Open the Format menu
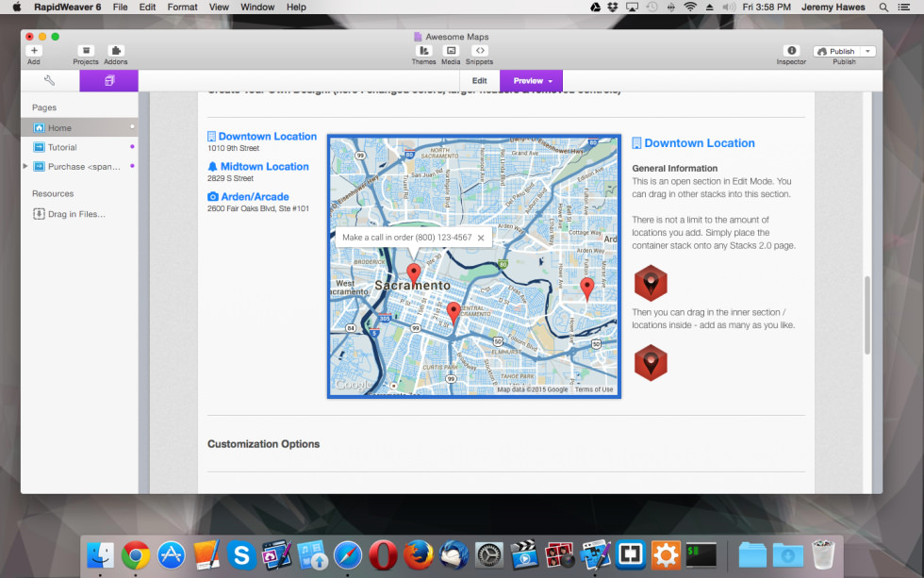 (182, 7)
